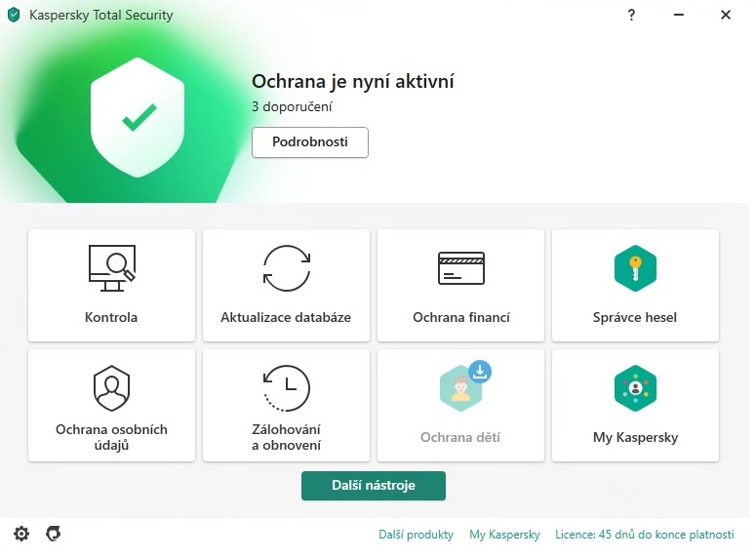The width and height of the screenshot is (756, 558).
Task: Select the Zálohování a obnovení label
Action: [x=287, y=437]
